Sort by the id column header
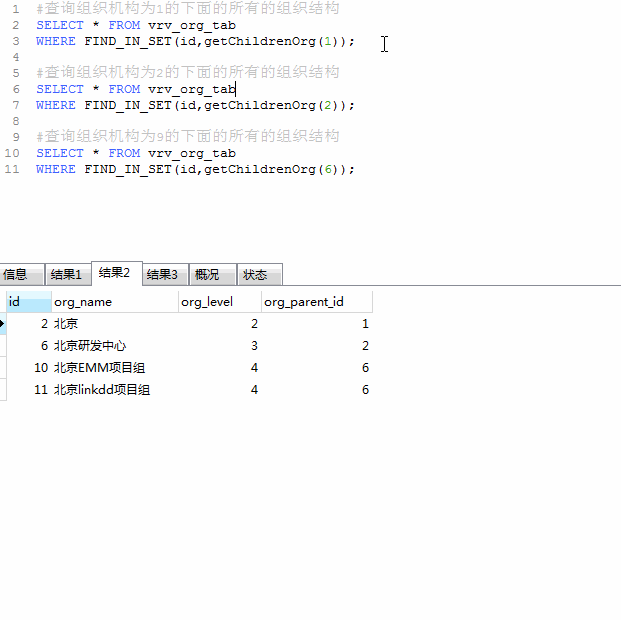The image size is (621, 620). click(x=29, y=302)
